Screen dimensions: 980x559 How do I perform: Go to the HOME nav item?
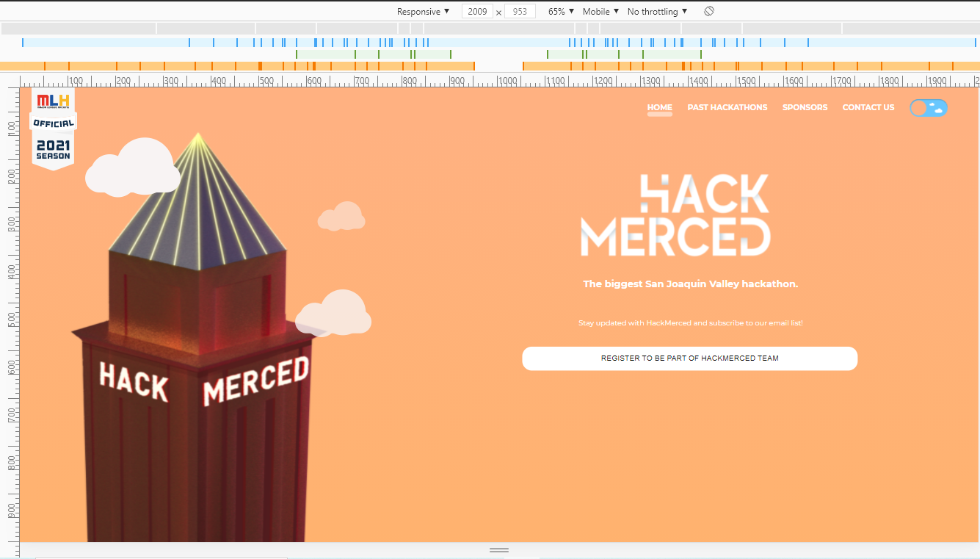click(x=659, y=107)
